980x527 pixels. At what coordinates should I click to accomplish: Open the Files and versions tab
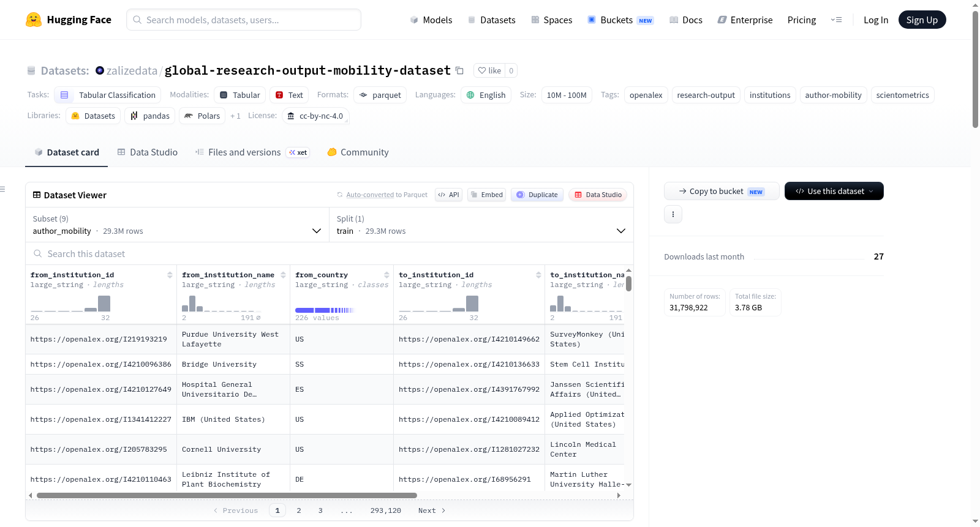(x=252, y=152)
